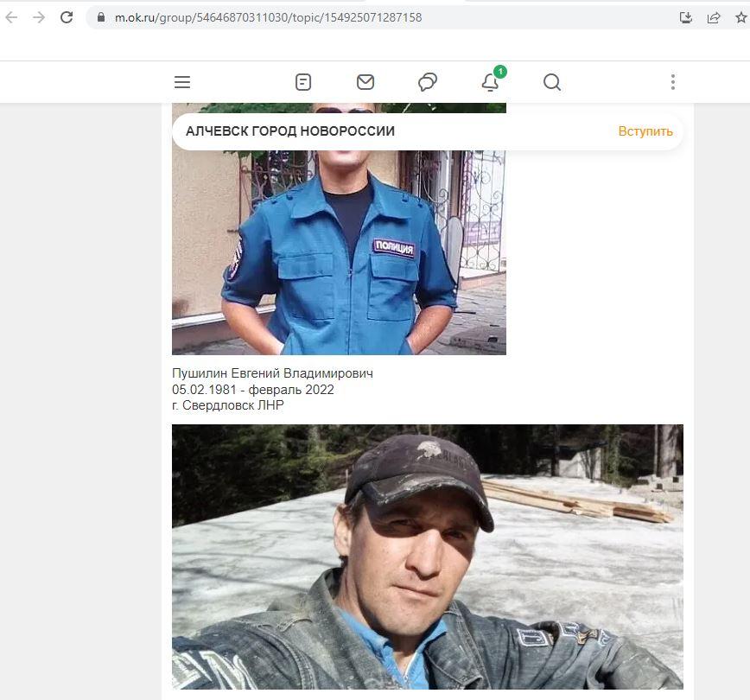The height and width of the screenshot is (700, 750).
Task: Click the browser back arrow
Action: tap(11, 17)
